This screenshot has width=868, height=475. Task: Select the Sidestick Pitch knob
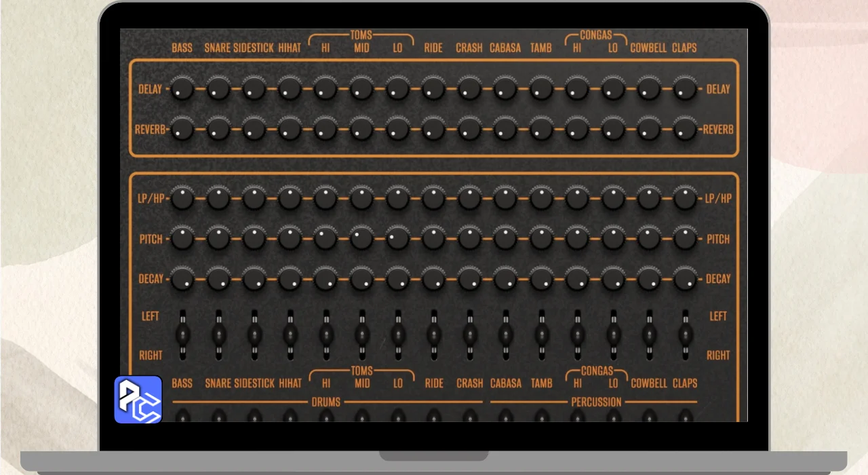[254, 238]
